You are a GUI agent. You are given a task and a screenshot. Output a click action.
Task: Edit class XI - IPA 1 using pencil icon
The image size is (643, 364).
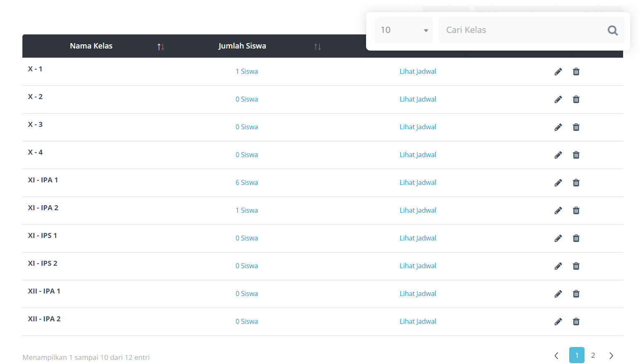(x=558, y=183)
